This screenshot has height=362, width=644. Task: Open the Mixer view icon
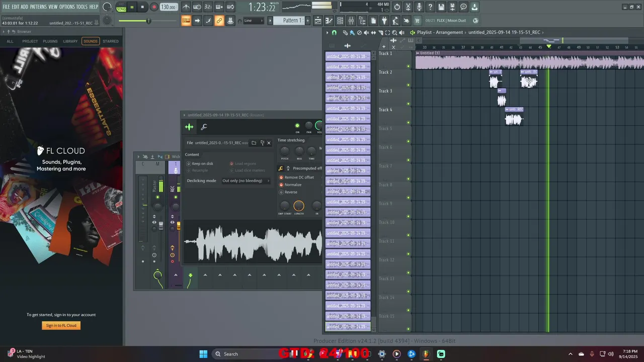(351, 21)
